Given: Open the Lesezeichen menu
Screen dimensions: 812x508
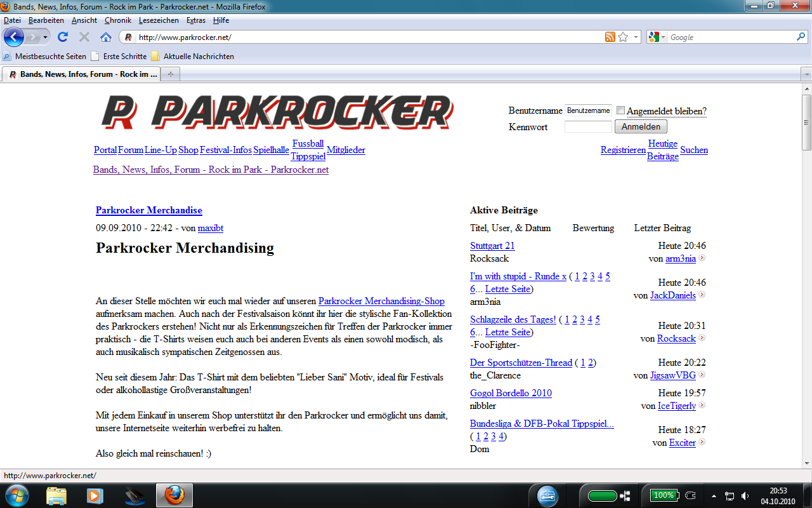Looking at the screenshot, I should click(x=159, y=20).
